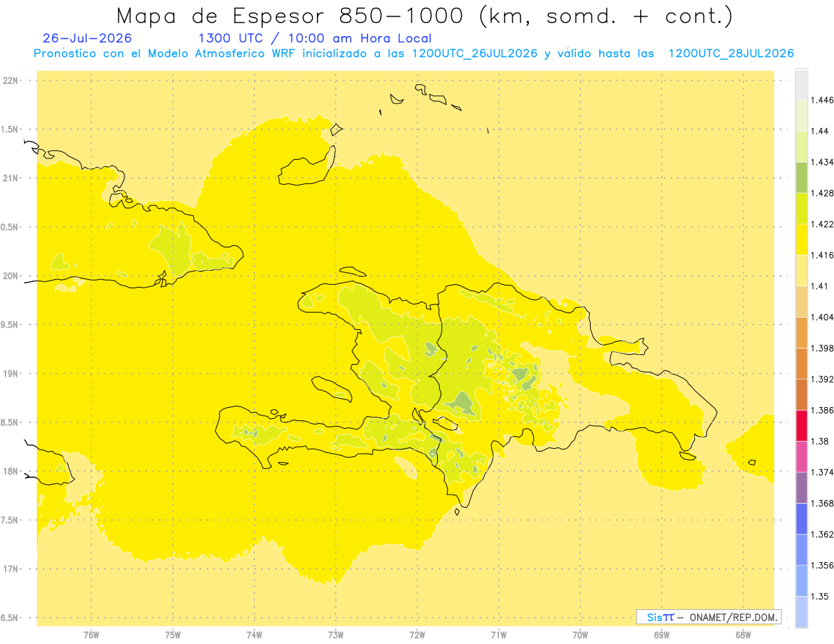Viewport: 834px width, 644px height.
Task: Click the 71W longitude axis label
Action: pyautogui.click(x=498, y=635)
